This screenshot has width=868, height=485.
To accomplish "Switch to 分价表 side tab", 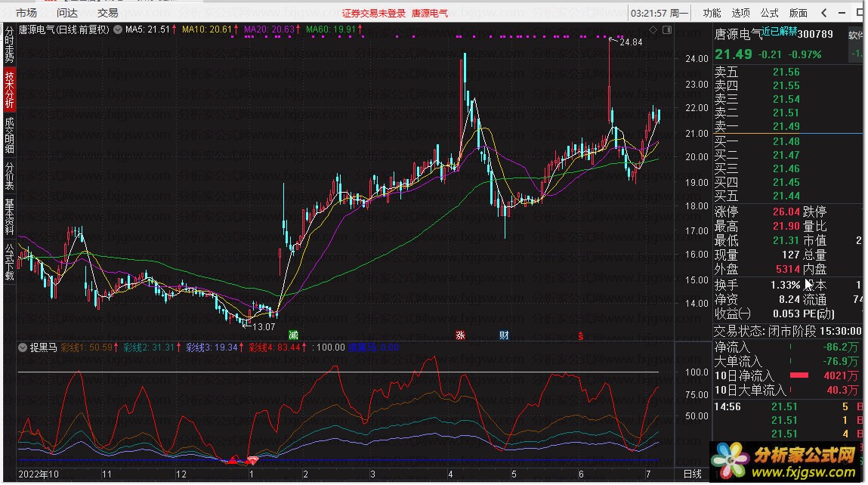I will pos(9,176).
